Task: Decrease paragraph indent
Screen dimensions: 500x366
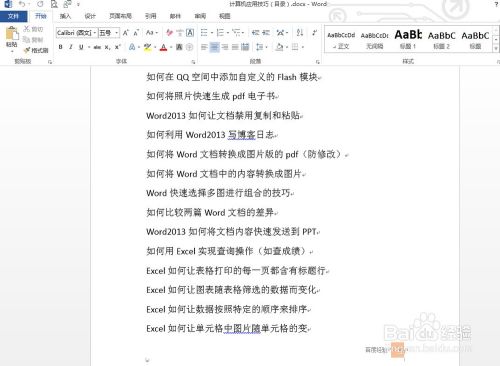Action: (x=256, y=33)
